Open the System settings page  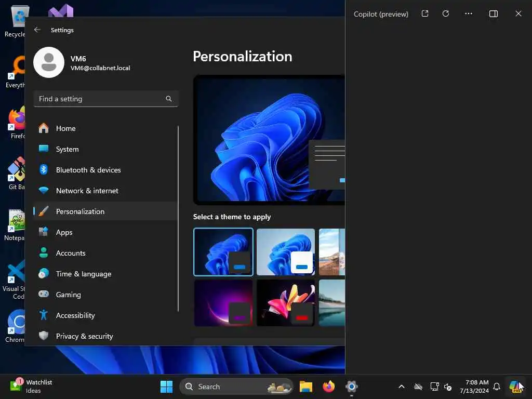pyautogui.click(x=105, y=149)
